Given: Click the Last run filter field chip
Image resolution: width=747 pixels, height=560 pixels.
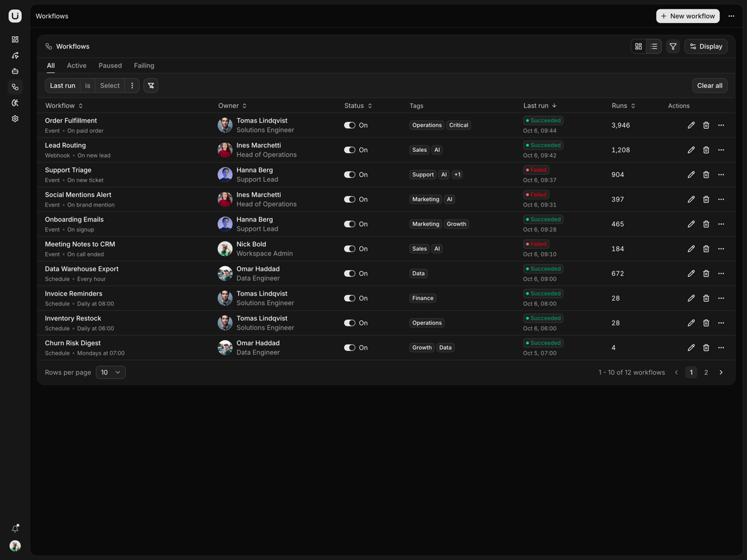Looking at the screenshot, I should click(63, 86).
